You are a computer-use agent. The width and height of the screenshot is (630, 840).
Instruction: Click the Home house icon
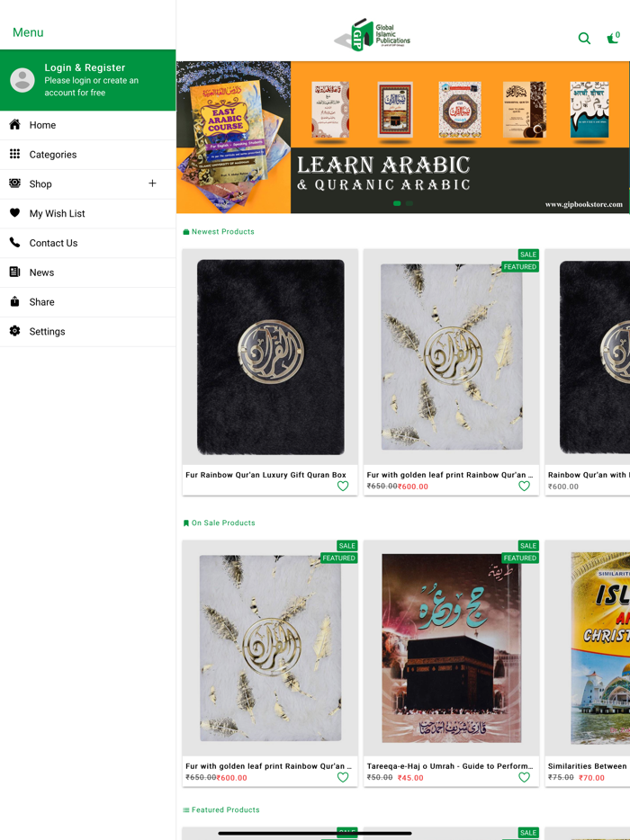(x=15, y=124)
